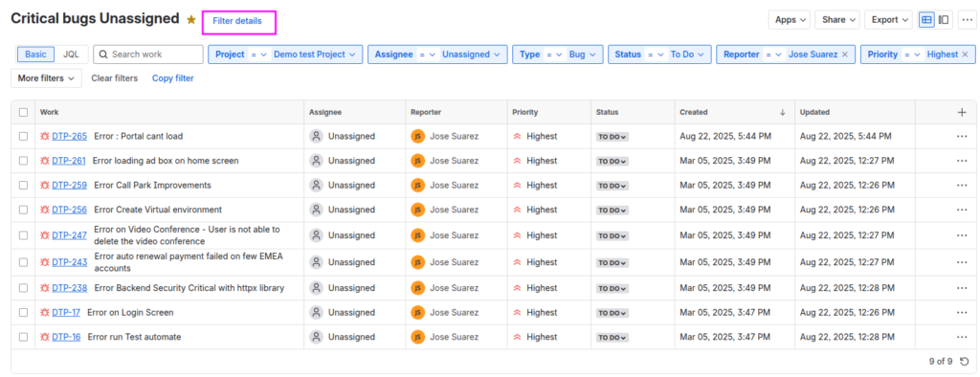Open the top-right more options ellipsis
This screenshot has height=377, width=980.
click(x=967, y=20)
